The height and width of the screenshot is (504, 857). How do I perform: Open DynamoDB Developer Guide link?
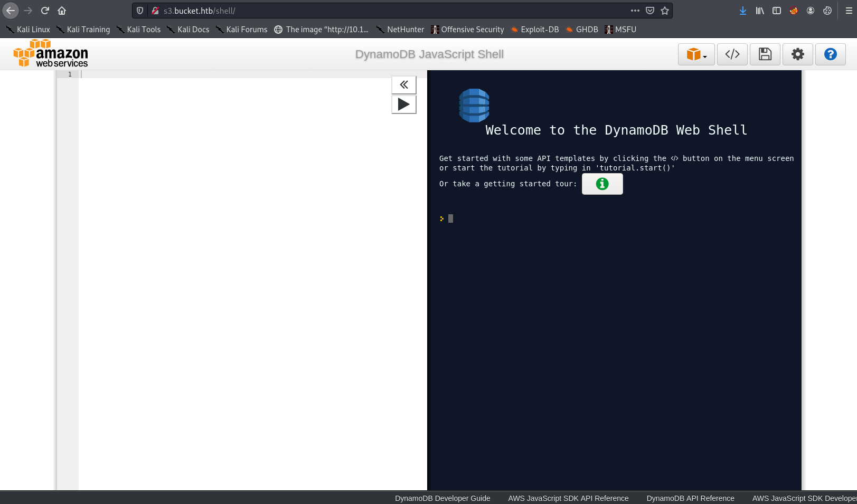tap(442, 498)
